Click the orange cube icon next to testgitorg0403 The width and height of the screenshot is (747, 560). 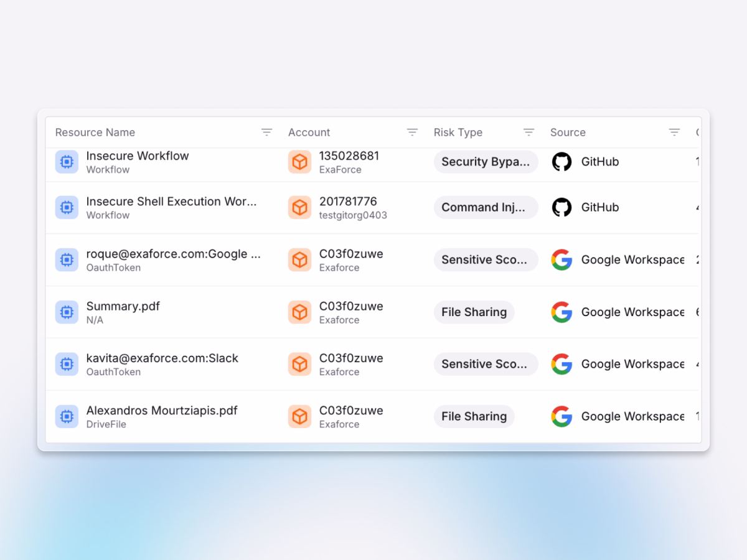299,207
